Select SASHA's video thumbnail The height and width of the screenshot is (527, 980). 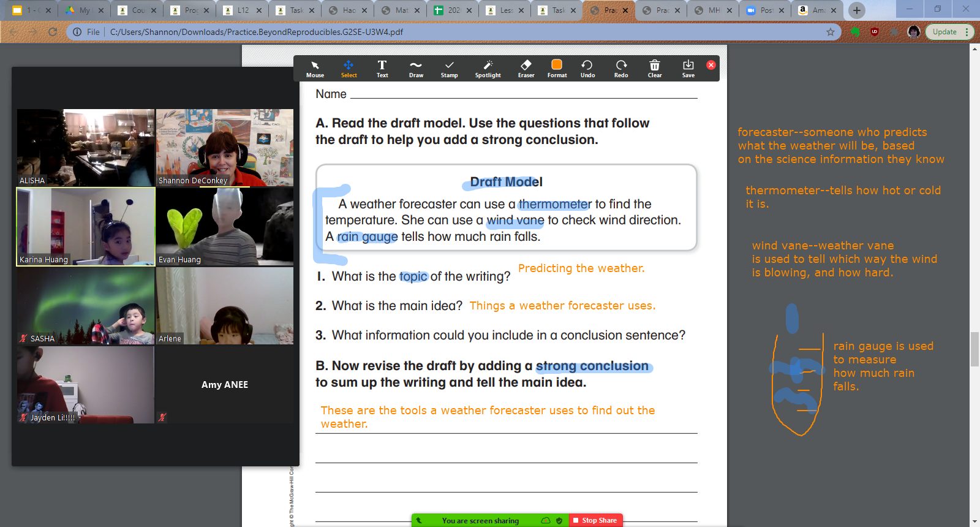(86, 306)
